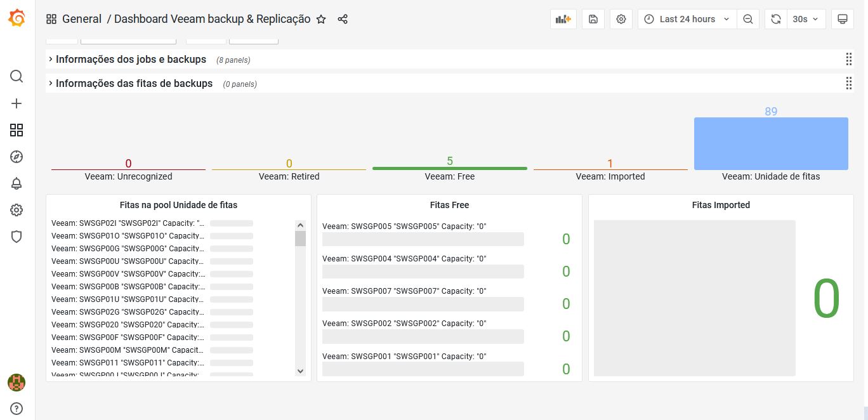Click the SWSGP01U tape row

click(x=152, y=299)
